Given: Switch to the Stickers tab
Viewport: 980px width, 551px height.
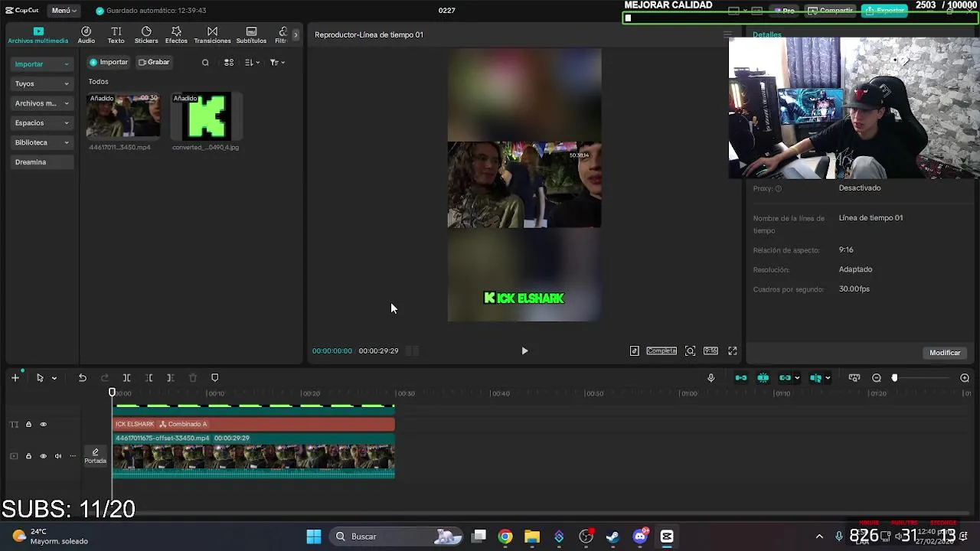Looking at the screenshot, I should [146, 35].
